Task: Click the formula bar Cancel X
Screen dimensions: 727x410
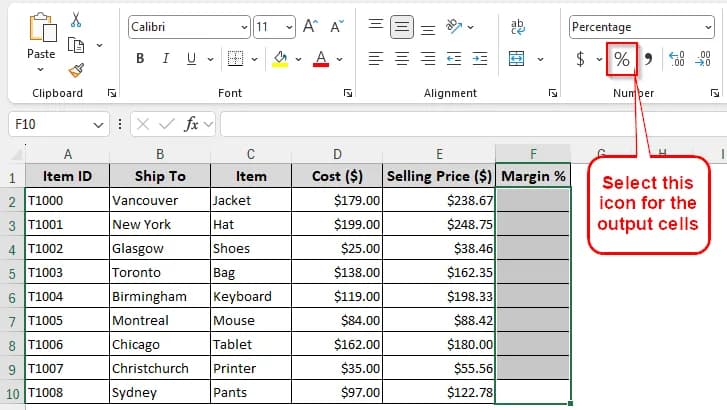Action: click(143, 124)
